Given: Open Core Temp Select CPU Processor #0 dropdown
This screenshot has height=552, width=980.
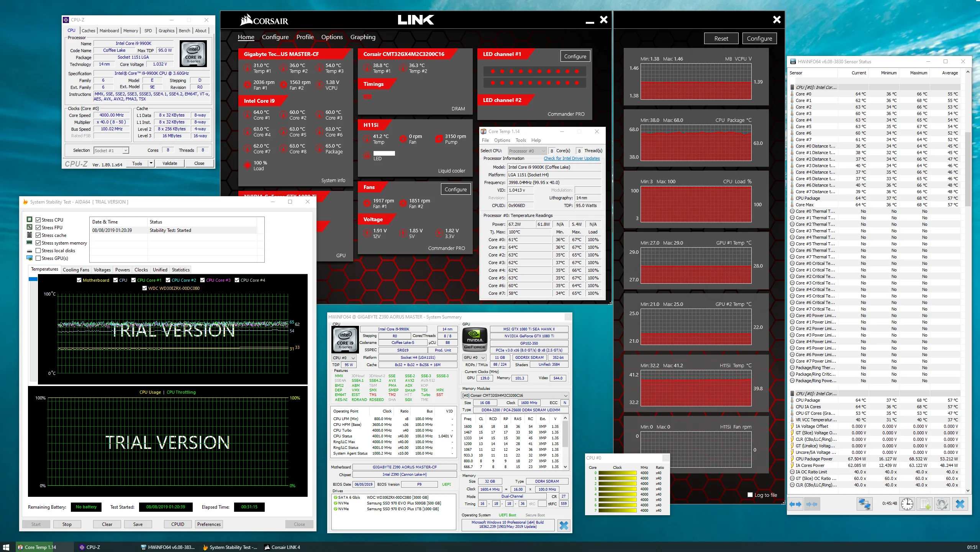Looking at the screenshot, I should tap(527, 151).
